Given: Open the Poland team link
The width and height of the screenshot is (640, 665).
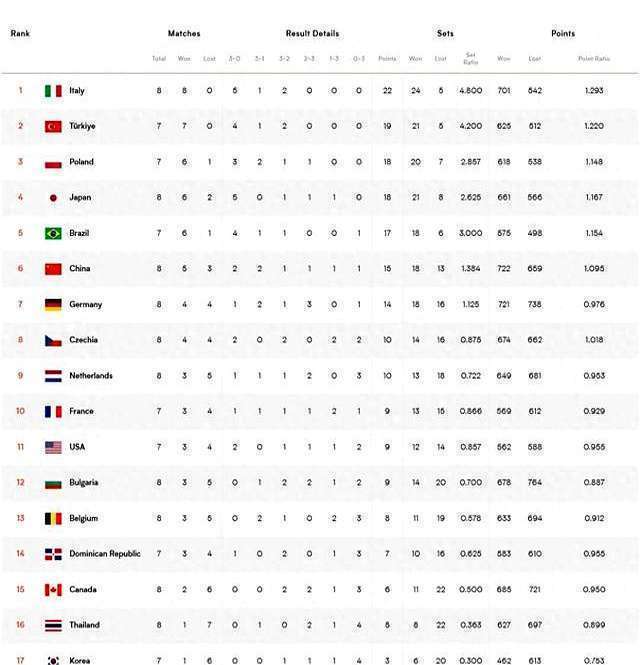Looking at the screenshot, I should (81, 162).
